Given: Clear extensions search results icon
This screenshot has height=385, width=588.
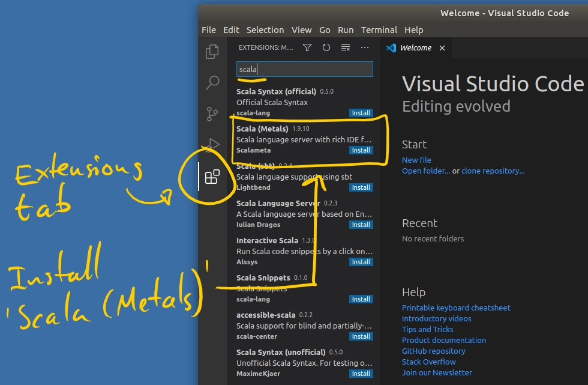Looking at the screenshot, I should click(x=346, y=47).
